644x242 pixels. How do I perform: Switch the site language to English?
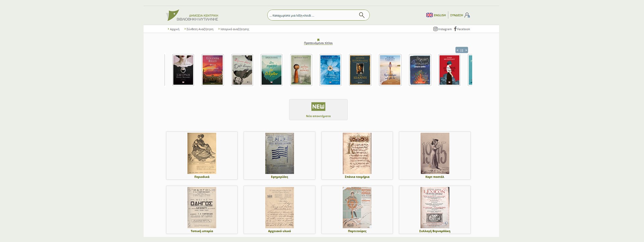pyautogui.click(x=436, y=15)
